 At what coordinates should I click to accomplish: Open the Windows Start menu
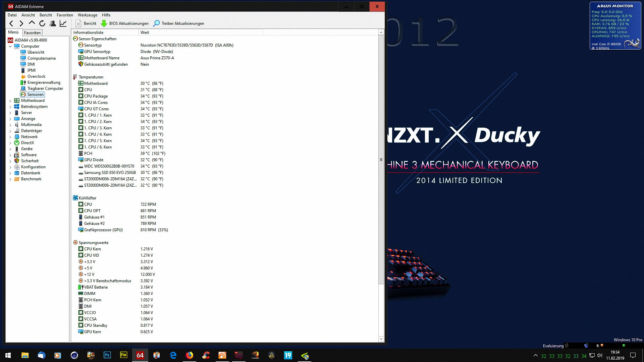coord(8,355)
